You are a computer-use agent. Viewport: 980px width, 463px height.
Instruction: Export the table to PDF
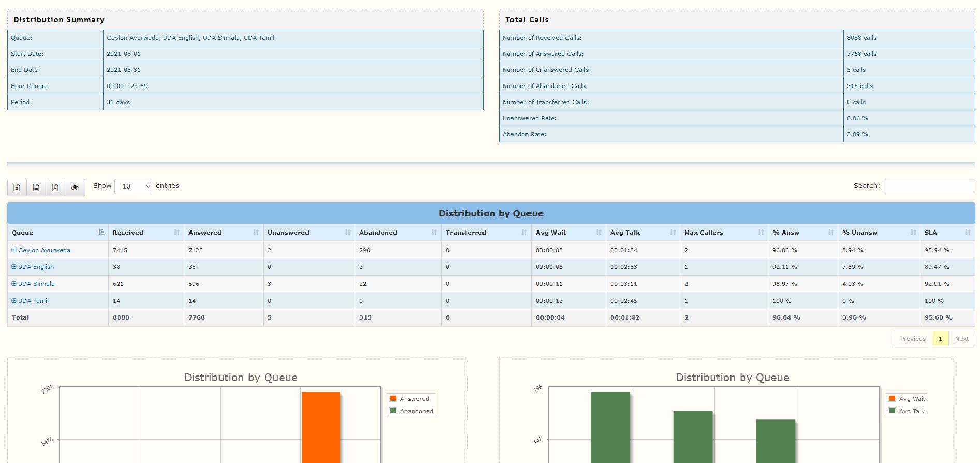(x=55, y=187)
